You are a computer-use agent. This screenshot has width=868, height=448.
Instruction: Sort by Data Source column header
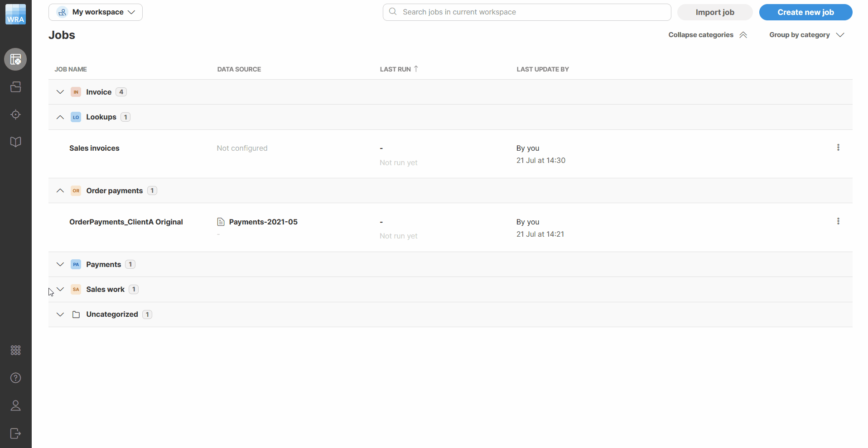pyautogui.click(x=239, y=69)
